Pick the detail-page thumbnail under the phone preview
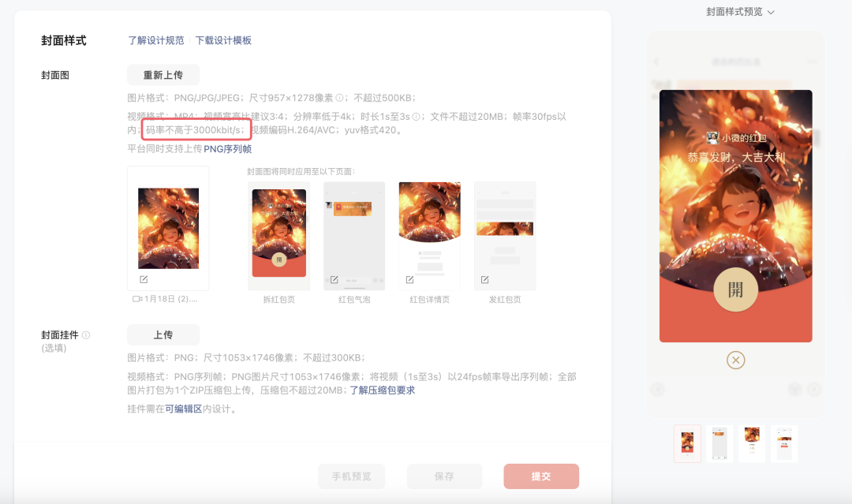The width and height of the screenshot is (852, 504). 752,444
